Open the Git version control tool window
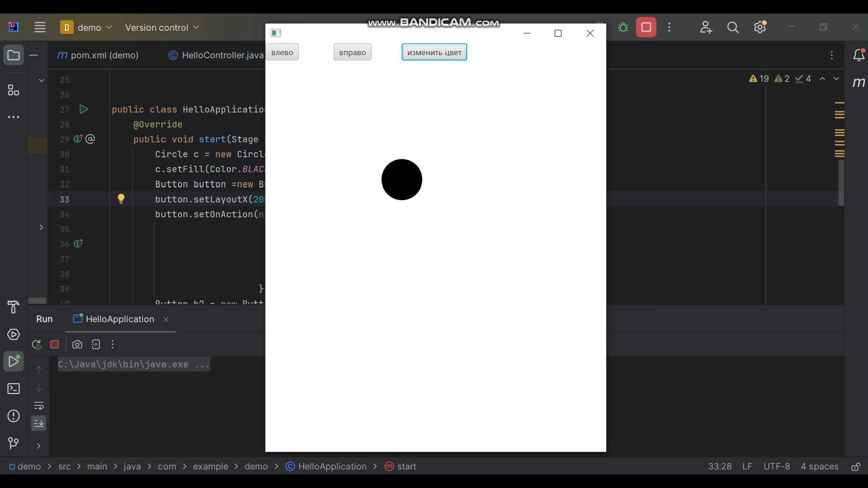 coord(14,443)
